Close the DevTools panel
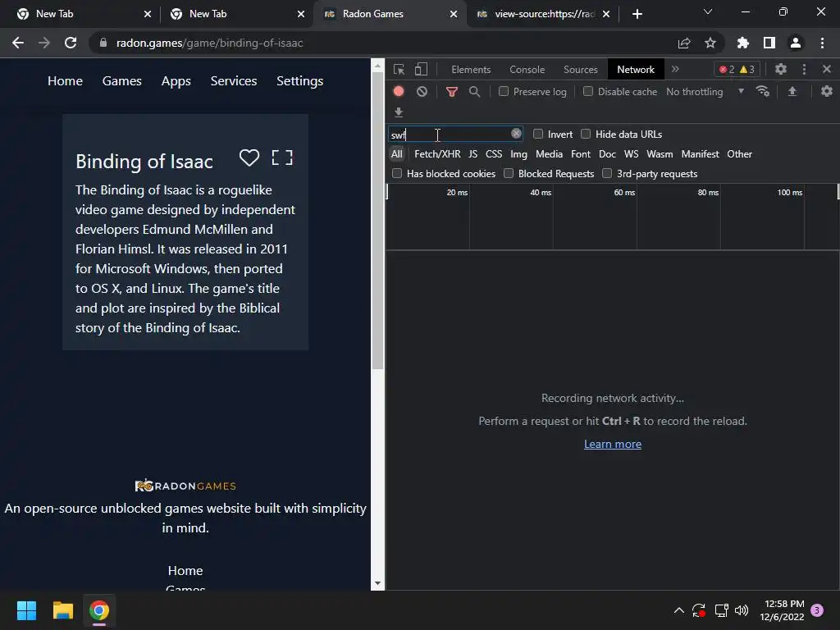 tap(827, 69)
